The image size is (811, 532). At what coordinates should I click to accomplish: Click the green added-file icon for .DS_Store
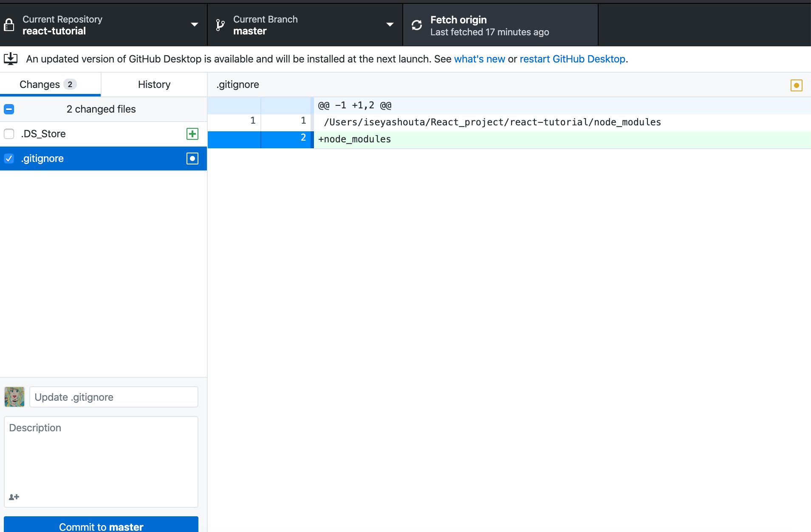click(x=192, y=134)
